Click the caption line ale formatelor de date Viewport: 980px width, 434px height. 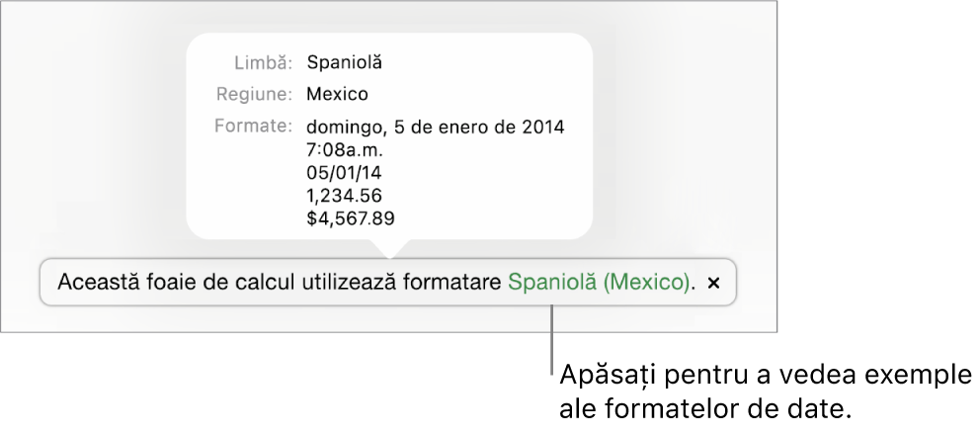[x=705, y=409]
